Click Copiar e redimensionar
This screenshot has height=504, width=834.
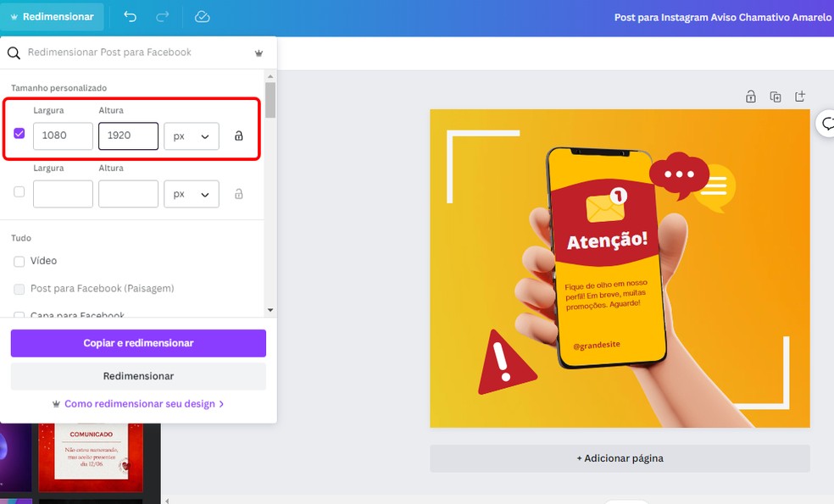[x=137, y=342]
